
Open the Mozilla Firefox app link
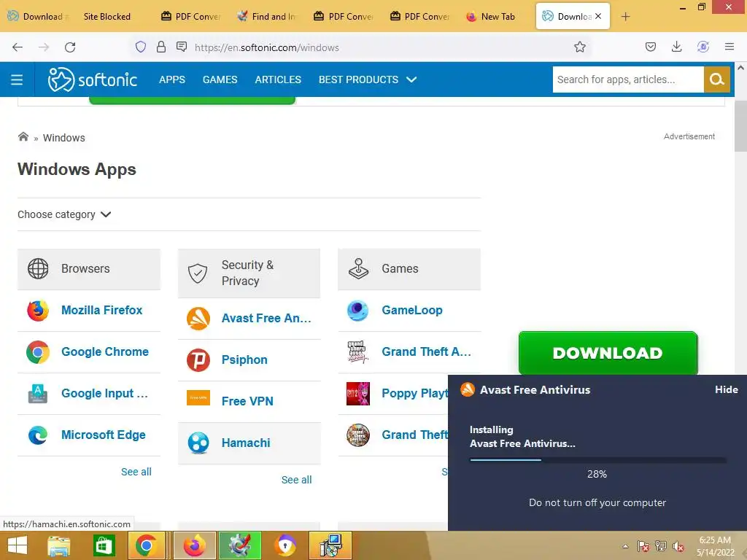102,311
